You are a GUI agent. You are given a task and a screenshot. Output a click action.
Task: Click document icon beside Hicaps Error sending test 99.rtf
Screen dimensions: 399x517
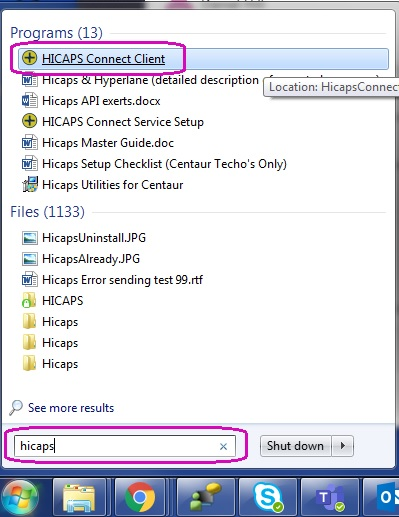[29, 279]
